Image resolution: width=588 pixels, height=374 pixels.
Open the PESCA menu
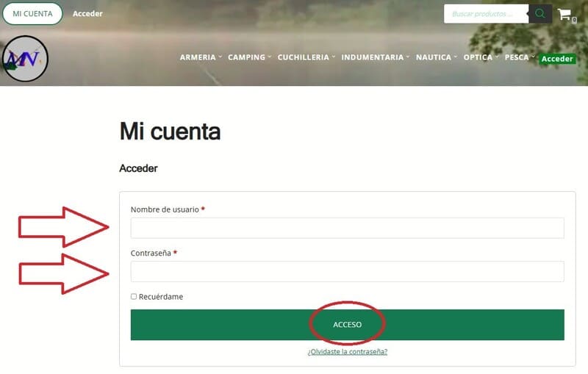pyautogui.click(x=520, y=57)
